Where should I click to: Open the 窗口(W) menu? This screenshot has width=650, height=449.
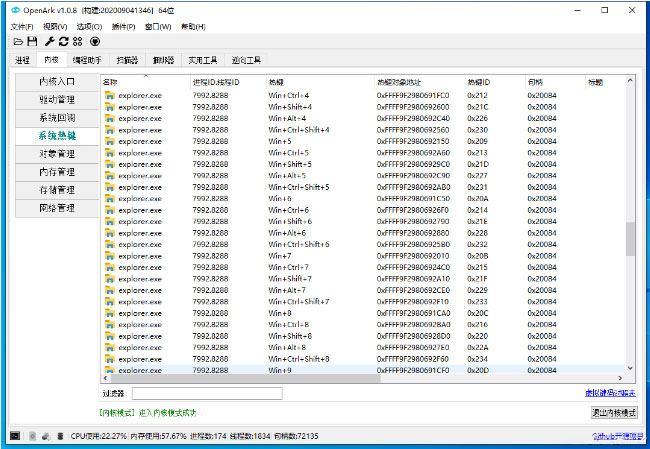point(158,27)
